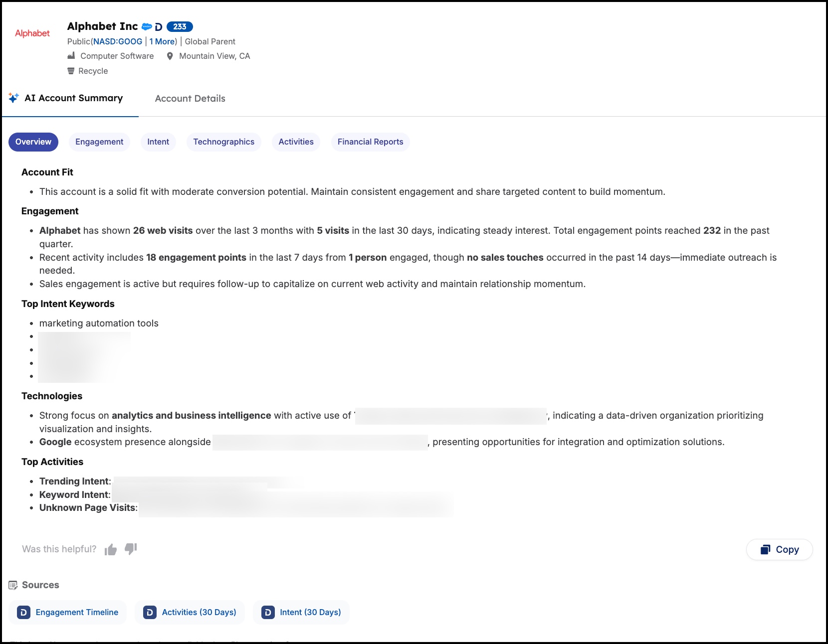828x644 pixels.
Task: Click the industry icon beside Computer Software
Action: 71,55
